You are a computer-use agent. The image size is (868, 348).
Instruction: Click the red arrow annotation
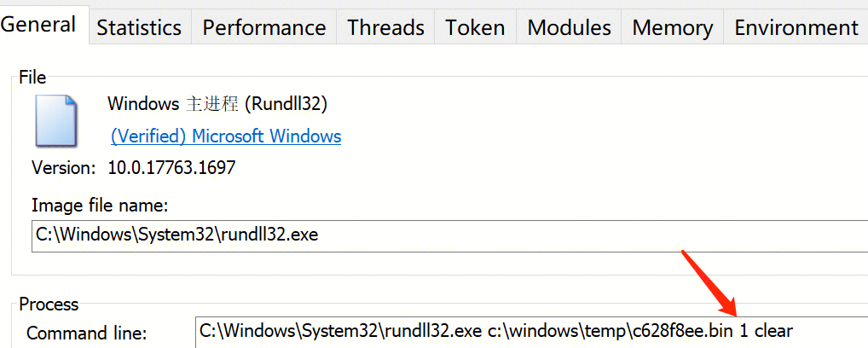click(709, 284)
